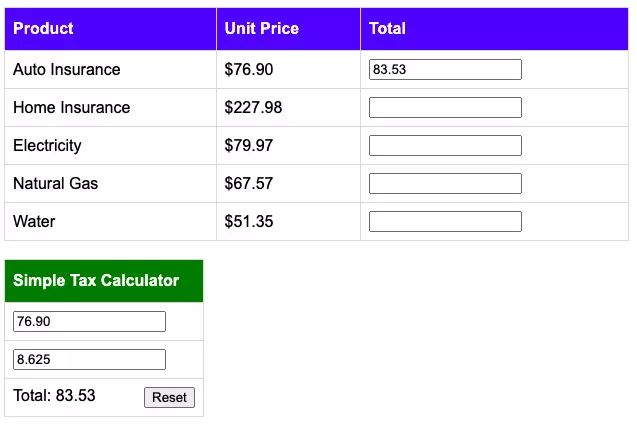Click the Total column header
The width and height of the screenshot is (637, 427).
[387, 28]
